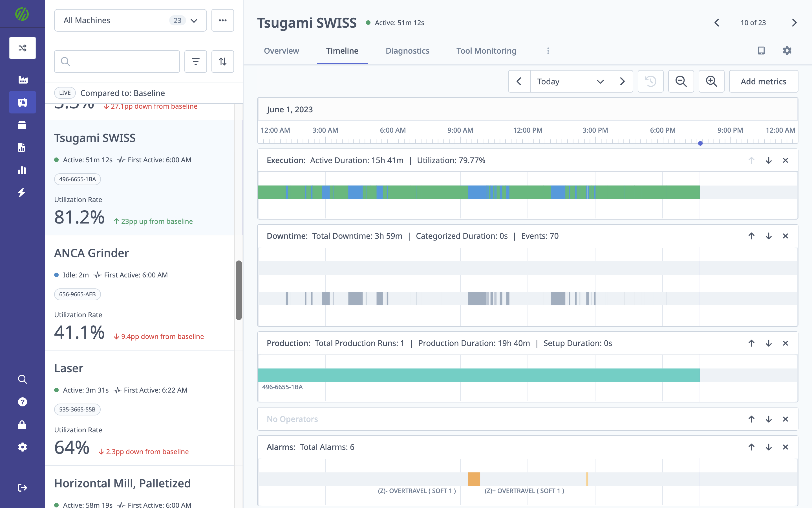Image resolution: width=812 pixels, height=508 pixels.
Task: Click the teal production run bar
Action: coord(479,375)
